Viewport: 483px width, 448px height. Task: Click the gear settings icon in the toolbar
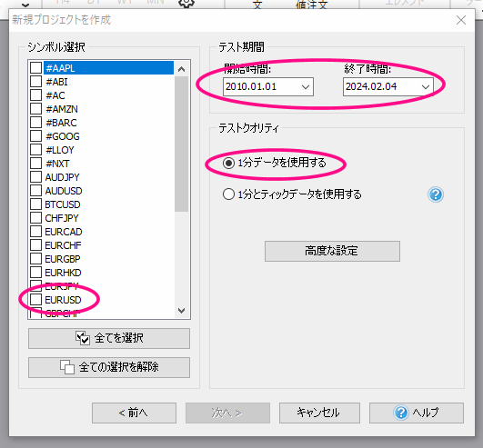186,3
